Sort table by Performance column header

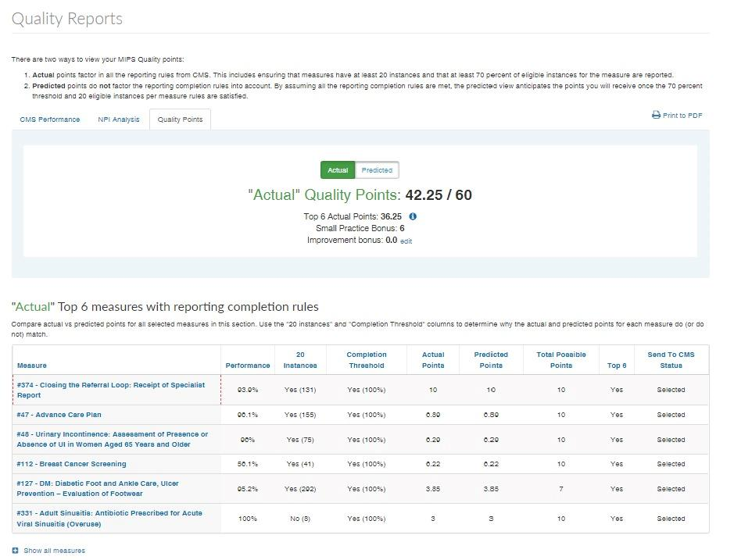click(x=248, y=366)
